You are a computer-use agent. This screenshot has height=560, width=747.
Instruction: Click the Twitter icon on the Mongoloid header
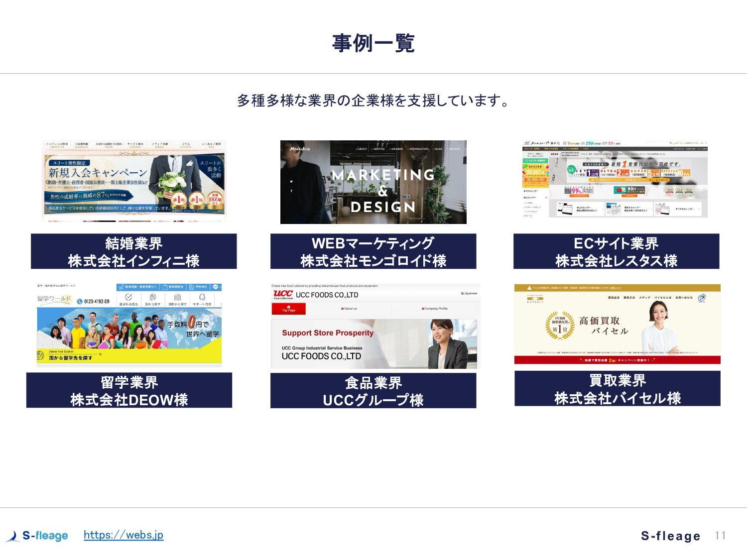click(291, 182)
